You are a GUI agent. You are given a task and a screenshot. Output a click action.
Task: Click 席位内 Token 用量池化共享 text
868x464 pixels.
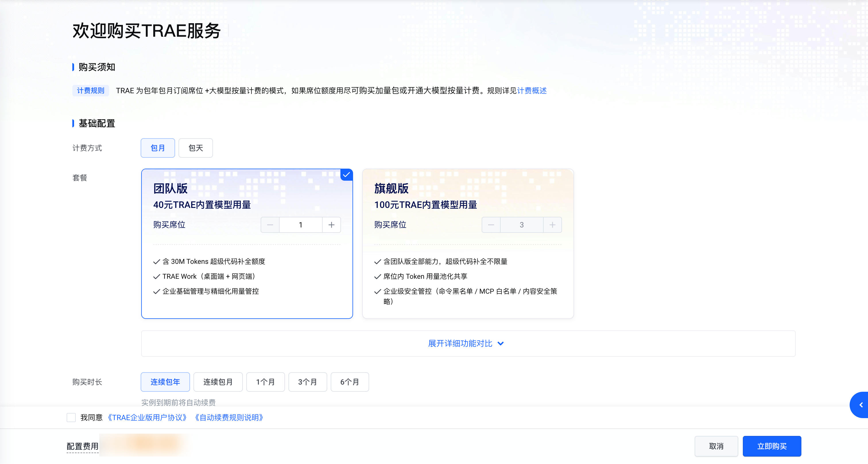tap(425, 276)
